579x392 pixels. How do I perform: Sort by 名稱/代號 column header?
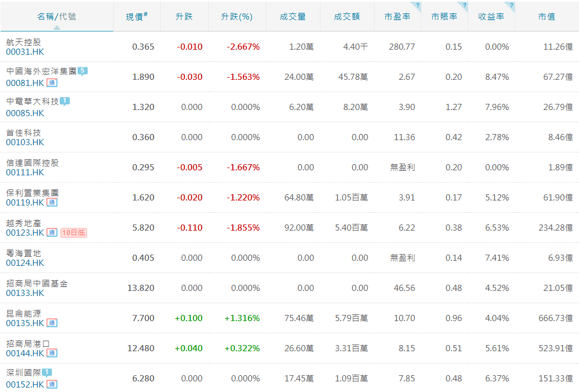click(56, 17)
